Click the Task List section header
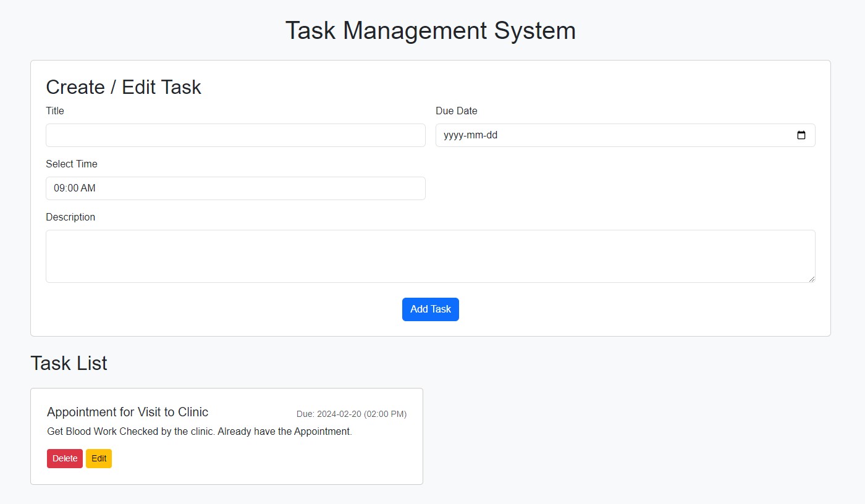Screen dimensions: 865x504 click(69, 363)
